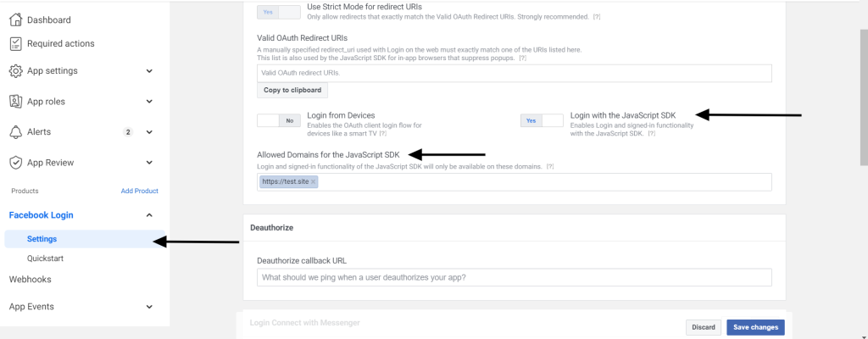Open Required actions in sidebar
Viewport: 868px width, 339px height.
pos(60,44)
